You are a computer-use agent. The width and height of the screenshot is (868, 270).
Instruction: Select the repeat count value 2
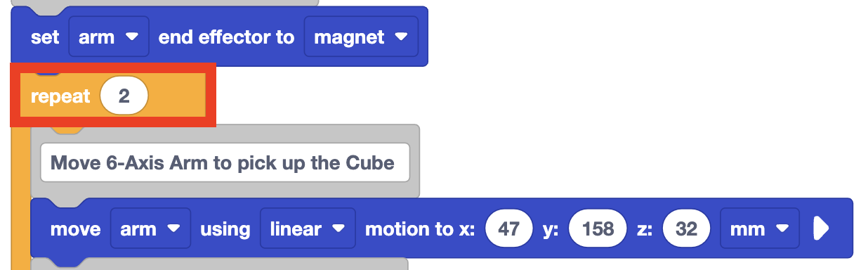(x=124, y=96)
